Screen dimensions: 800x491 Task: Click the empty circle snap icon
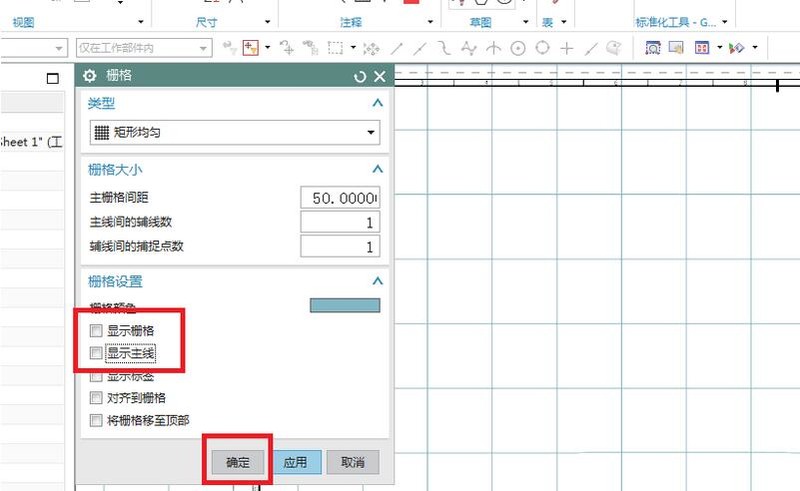(542, 48)
